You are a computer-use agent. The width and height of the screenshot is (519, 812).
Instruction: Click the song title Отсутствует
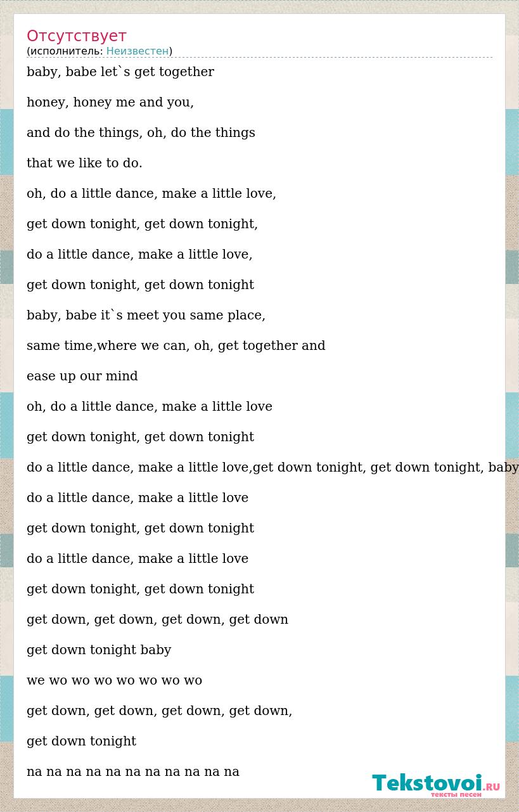click(77, 36)
